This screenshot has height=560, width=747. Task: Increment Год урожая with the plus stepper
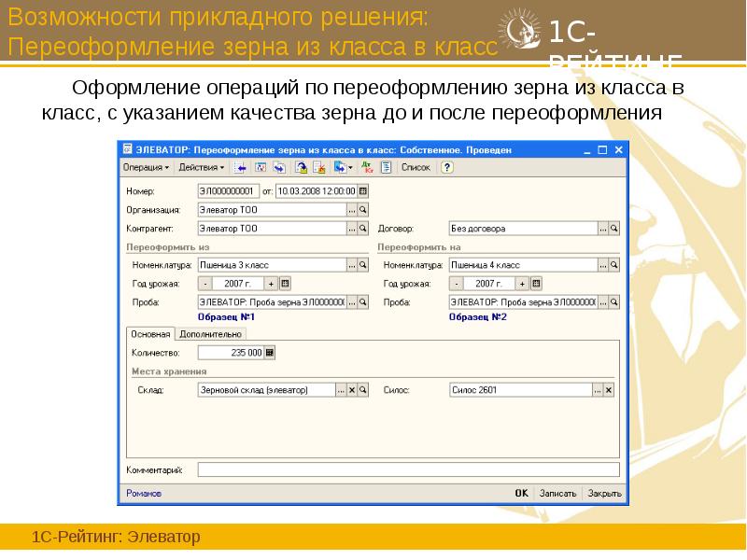270,282
